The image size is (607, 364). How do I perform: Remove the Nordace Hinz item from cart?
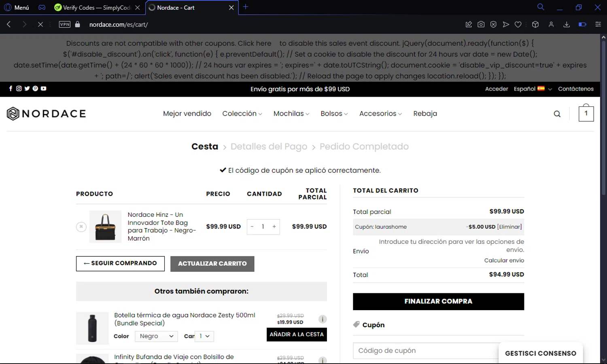[81, 226]
